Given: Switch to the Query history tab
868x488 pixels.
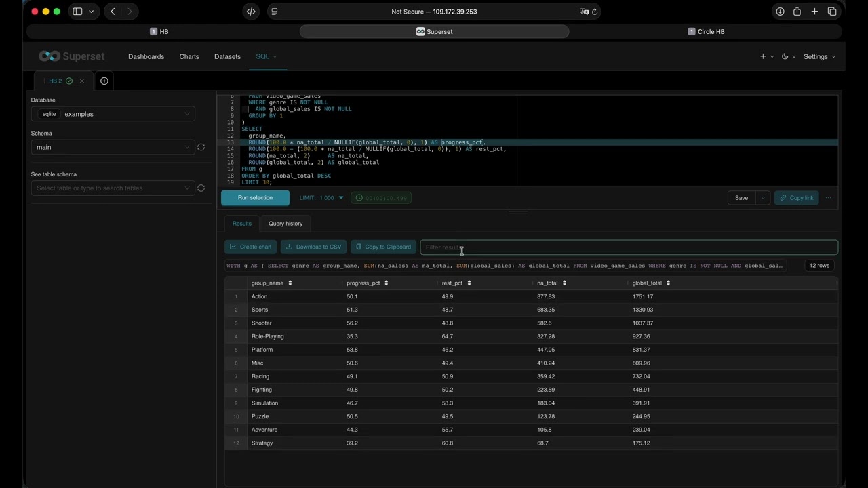Looking at the screenshot, I should (x=285, y=224).
